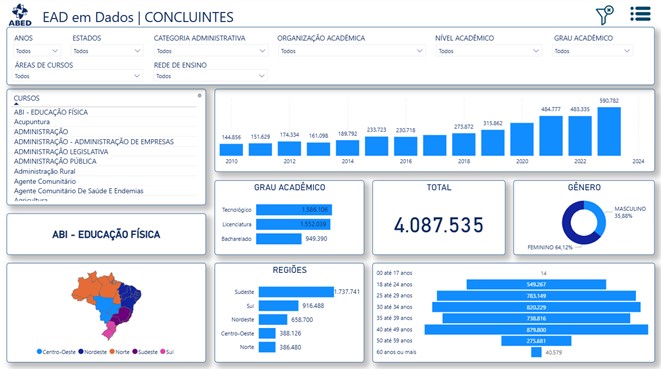Select Acupuntura in the courses list
Viewport: 661px width, 369px height.
(32, 122)
